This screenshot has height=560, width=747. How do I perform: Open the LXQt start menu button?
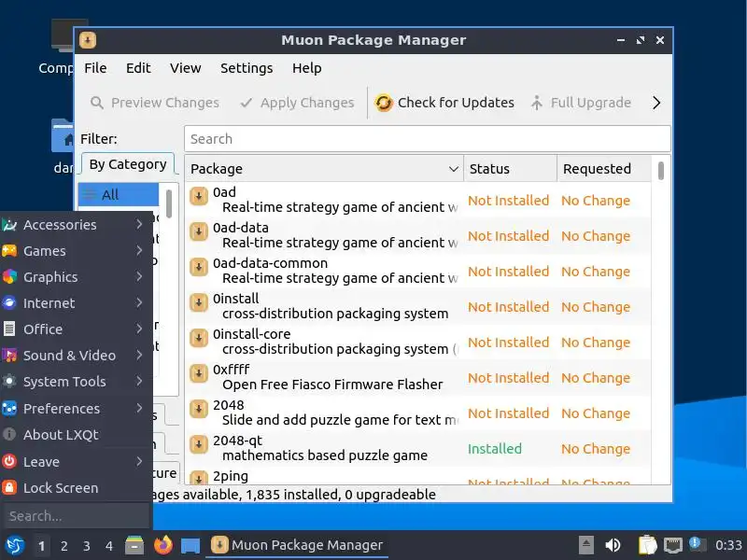(15, 545)
